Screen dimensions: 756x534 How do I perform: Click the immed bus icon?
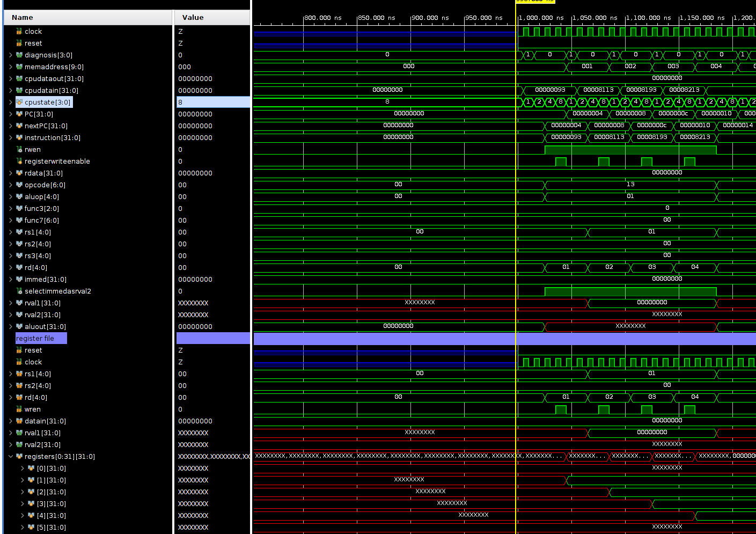coord(19,279)
